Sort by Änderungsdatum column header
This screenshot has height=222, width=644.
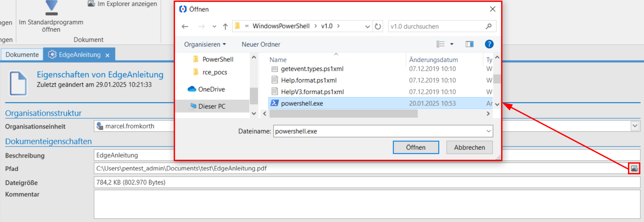(x=433, y=60)
